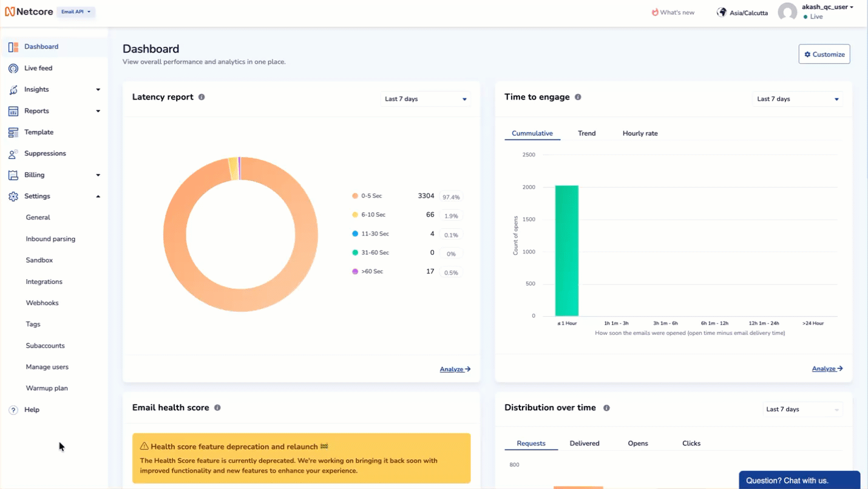Open the Email API dropdown

pyautogui.click(x=75, y=11)
